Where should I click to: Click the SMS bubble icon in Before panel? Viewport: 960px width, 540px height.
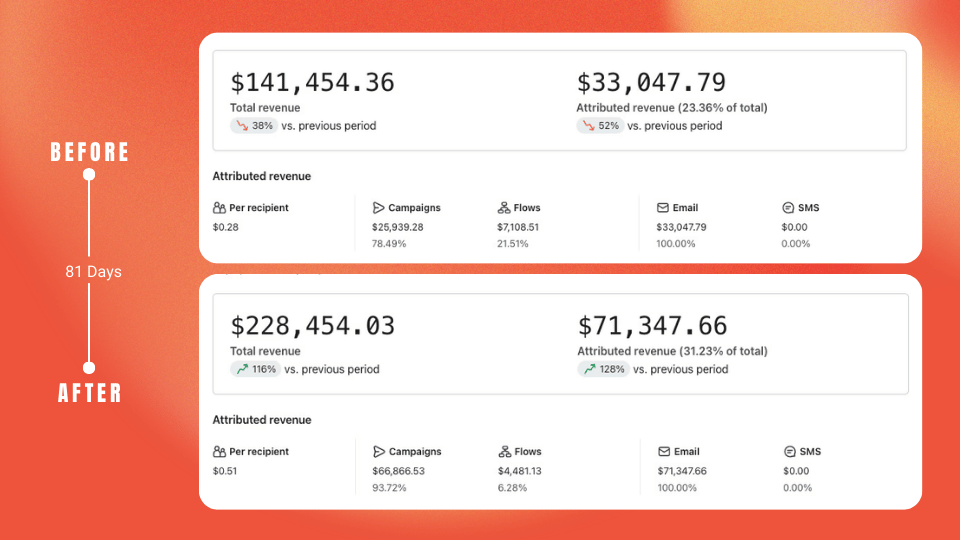click(x=788, y=208)
